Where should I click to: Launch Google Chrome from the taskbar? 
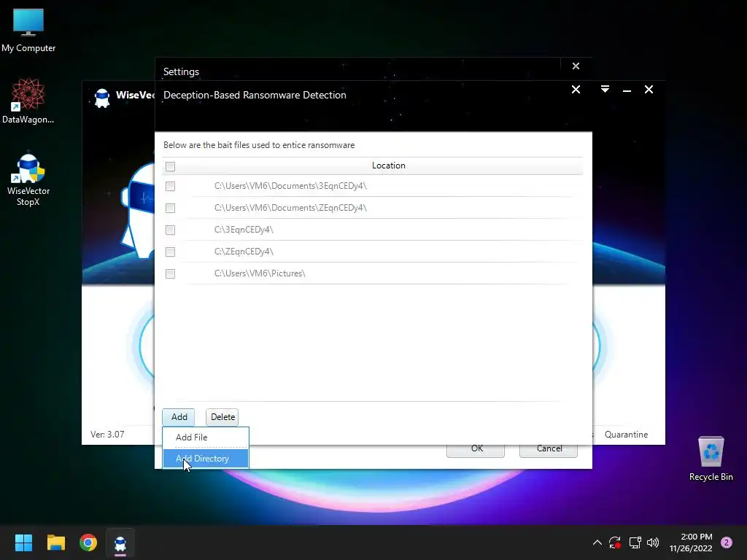pos(88,542)
